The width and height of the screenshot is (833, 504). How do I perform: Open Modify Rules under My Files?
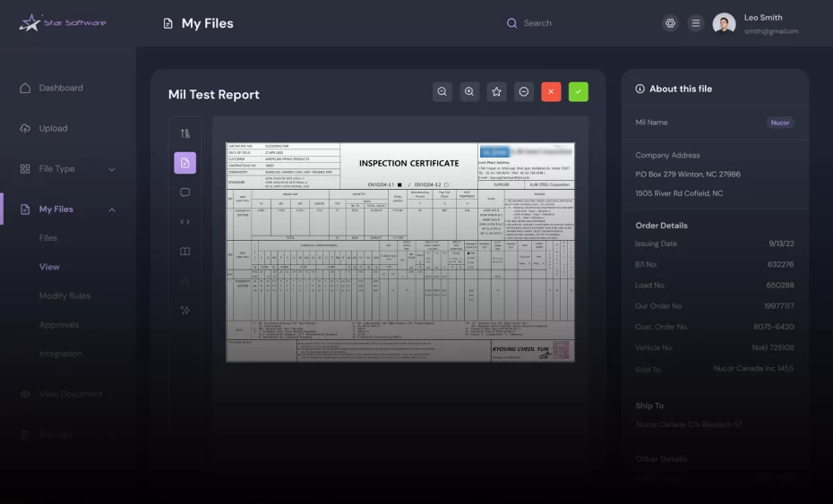[x=64, y=295]
